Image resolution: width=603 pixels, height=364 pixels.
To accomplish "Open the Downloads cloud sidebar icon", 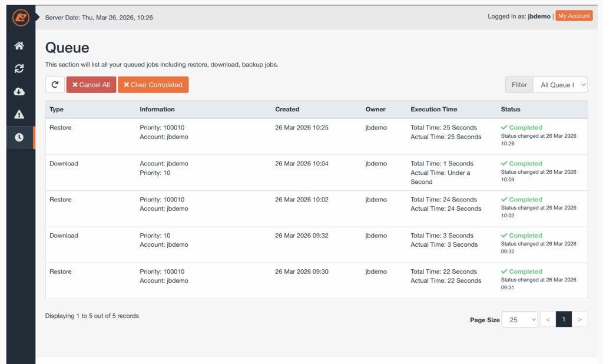I will [19, 91].
